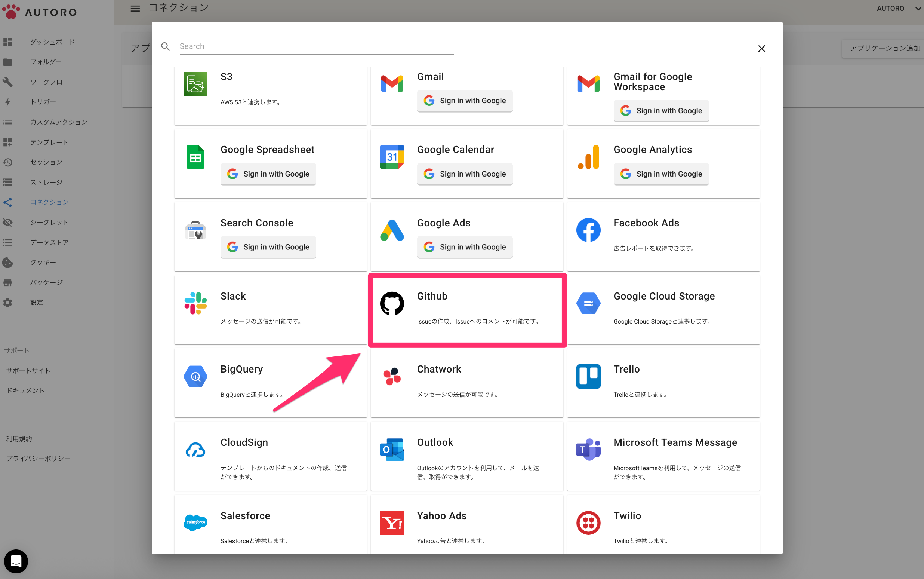Screen dimensions: 924x579
Task: Open トリガー in the sidebar
Action: tap(43, 102)
